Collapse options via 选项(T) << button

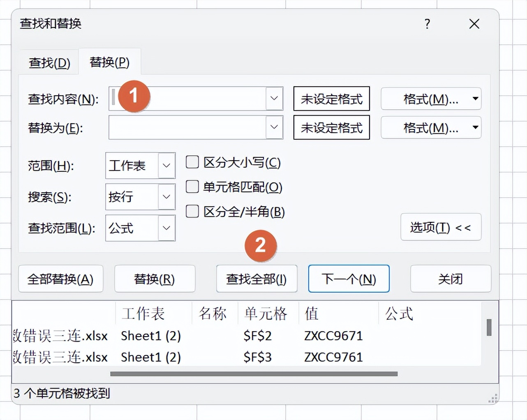[441, 227]
